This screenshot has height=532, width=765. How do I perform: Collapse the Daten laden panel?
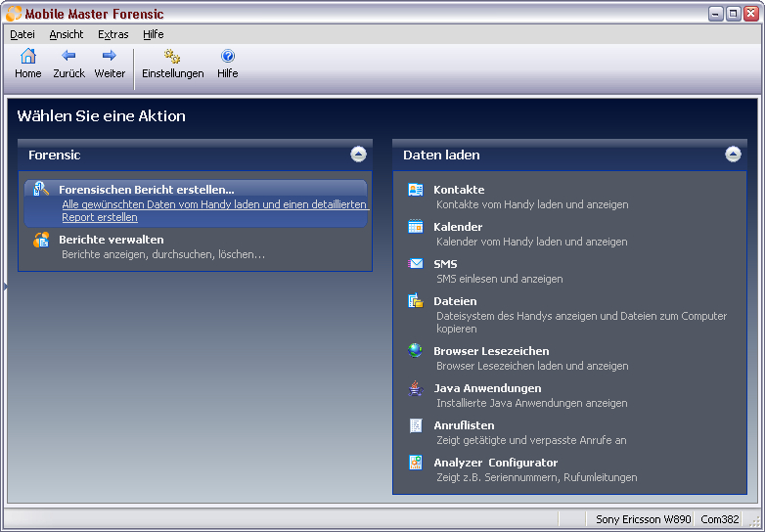pos(733,155)
